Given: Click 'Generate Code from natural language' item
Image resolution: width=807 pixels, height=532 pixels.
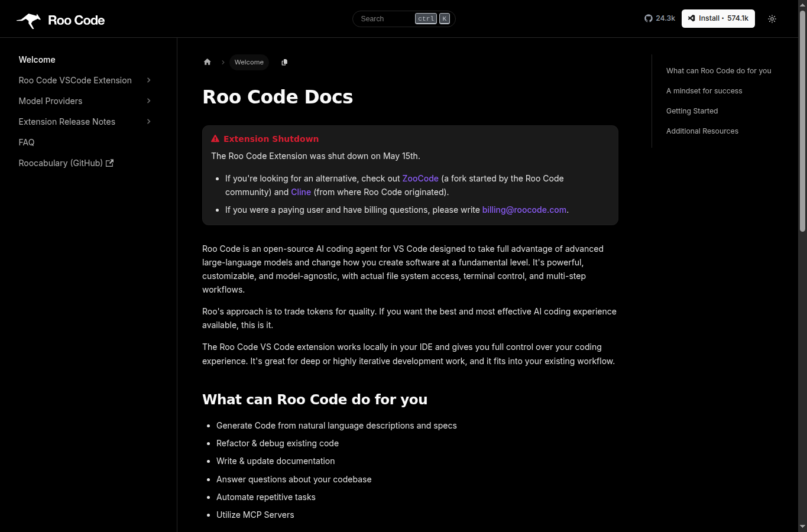Looking at the screenshot, I should coord(336,426).
